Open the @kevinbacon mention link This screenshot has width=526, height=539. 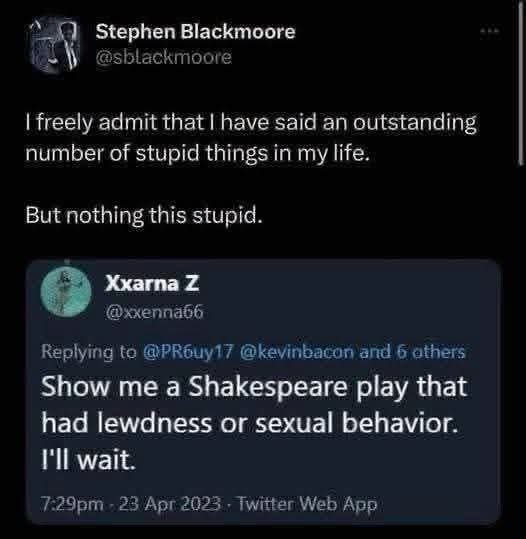(297, 352)
